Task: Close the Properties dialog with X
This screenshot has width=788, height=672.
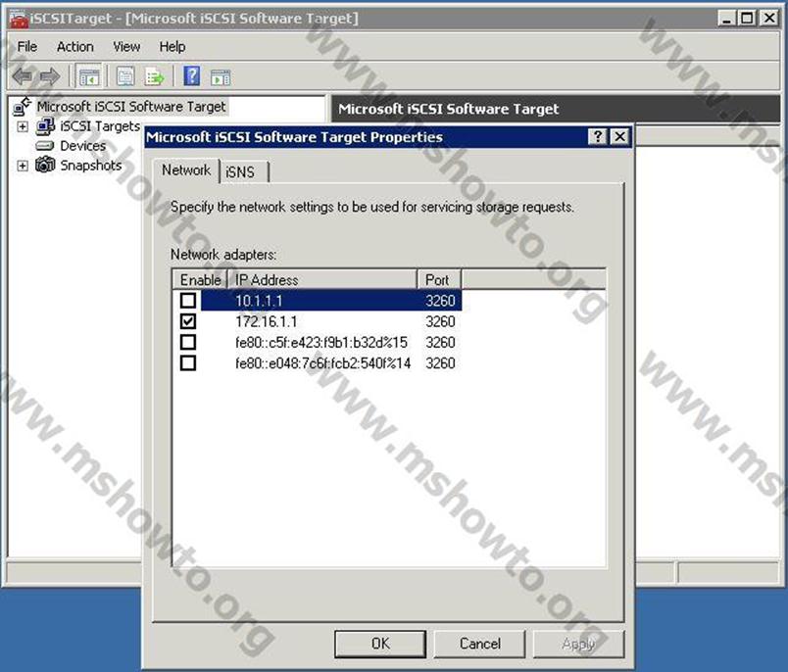Action: [x=620, y=136]
